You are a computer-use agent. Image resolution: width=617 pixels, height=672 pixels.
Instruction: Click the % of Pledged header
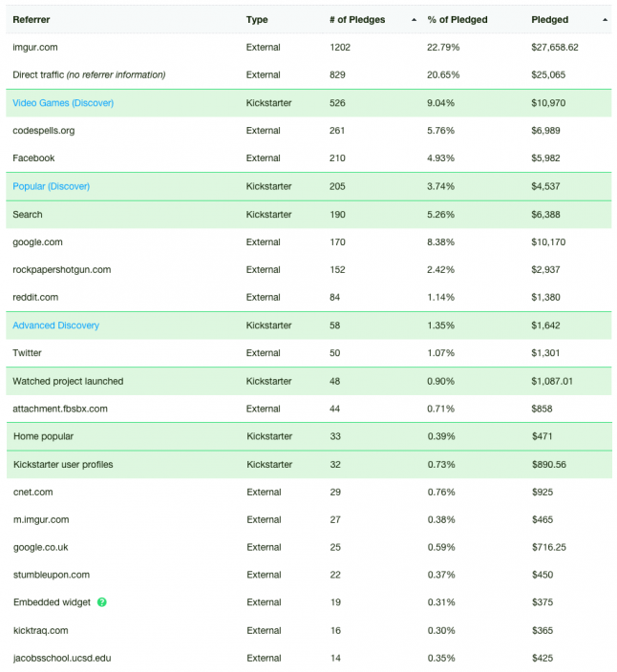coord(457,20)
